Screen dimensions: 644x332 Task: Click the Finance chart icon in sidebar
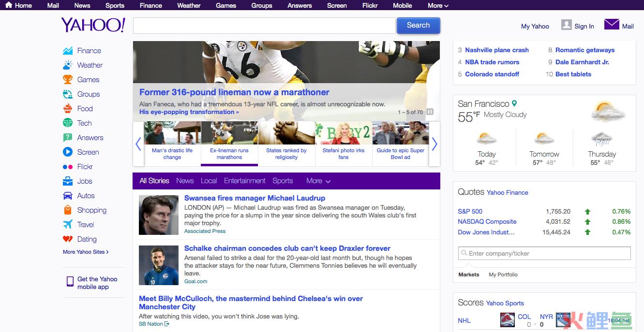coord(68,51)
